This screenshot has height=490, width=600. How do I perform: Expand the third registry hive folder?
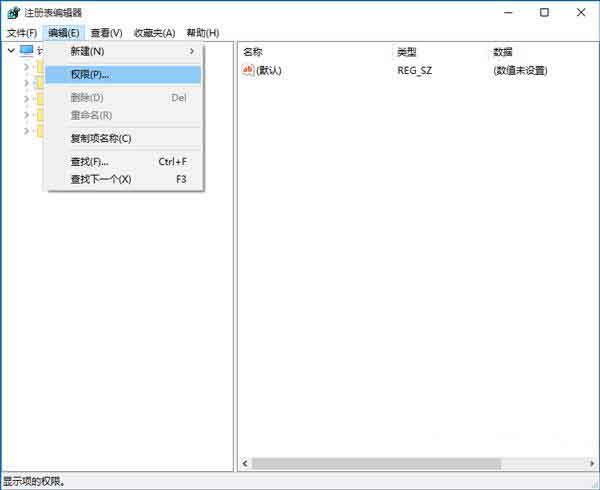(26, 99)
